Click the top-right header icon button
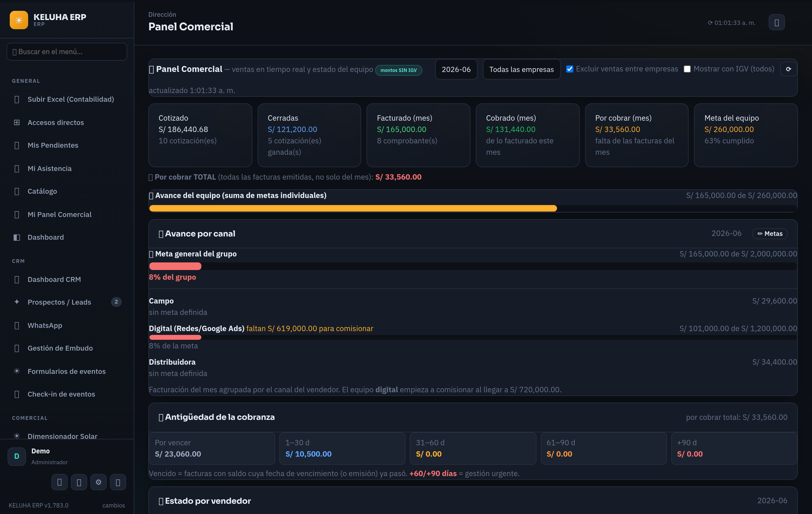812x514 pixels. (x=777, y=22)
